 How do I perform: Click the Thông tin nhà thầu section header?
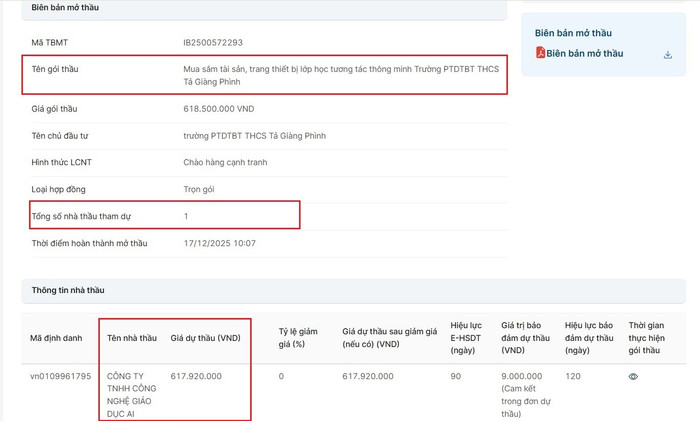tap(68, 290)
